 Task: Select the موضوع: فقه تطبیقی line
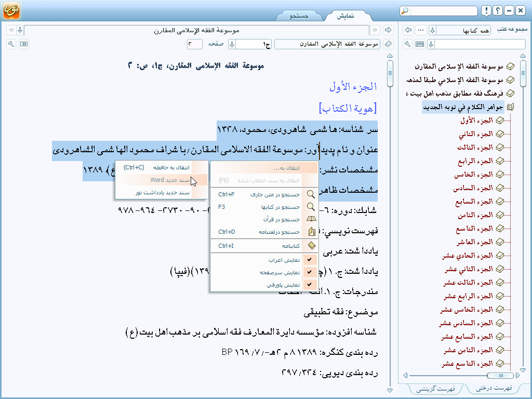pyautogui.click(x=341, y=312)
